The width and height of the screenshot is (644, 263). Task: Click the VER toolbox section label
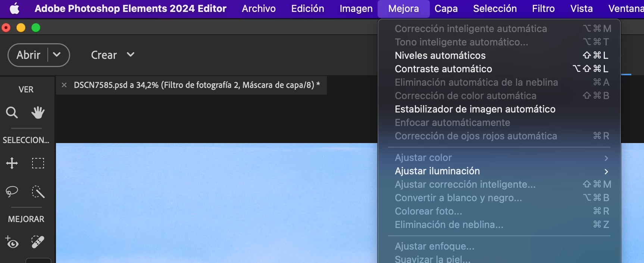click(26, 89)
